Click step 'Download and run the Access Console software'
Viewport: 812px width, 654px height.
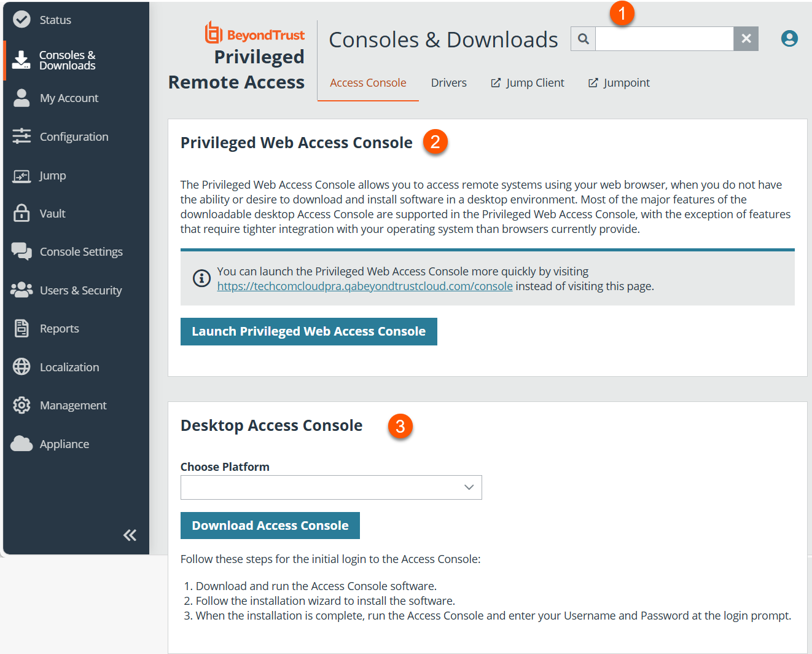click(316, 586)
